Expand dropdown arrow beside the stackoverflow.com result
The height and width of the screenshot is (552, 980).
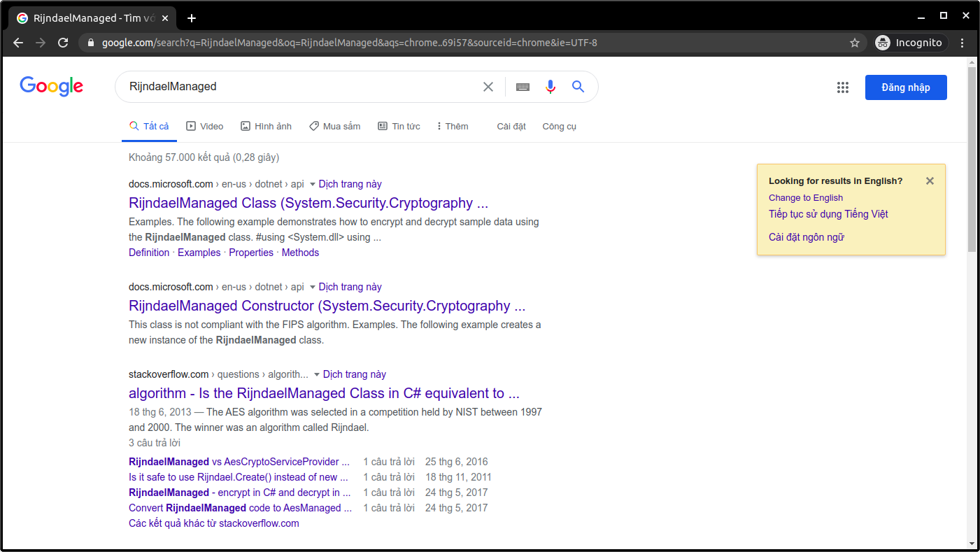(316, 375)
